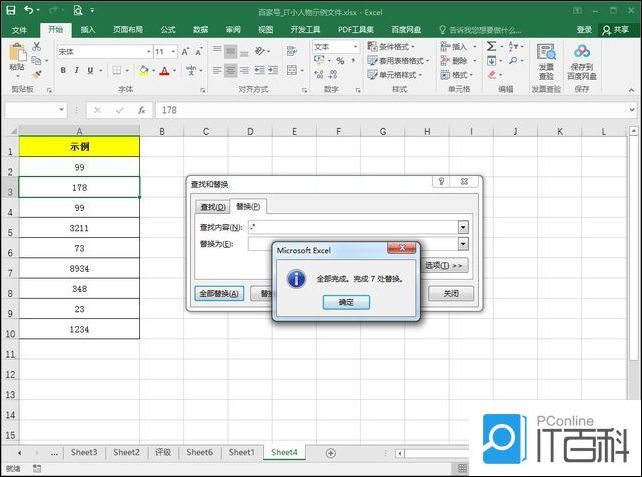Open the 插入 ribbon tab
Viewport: 642px width, 477px height.
[x=88, y=30]
